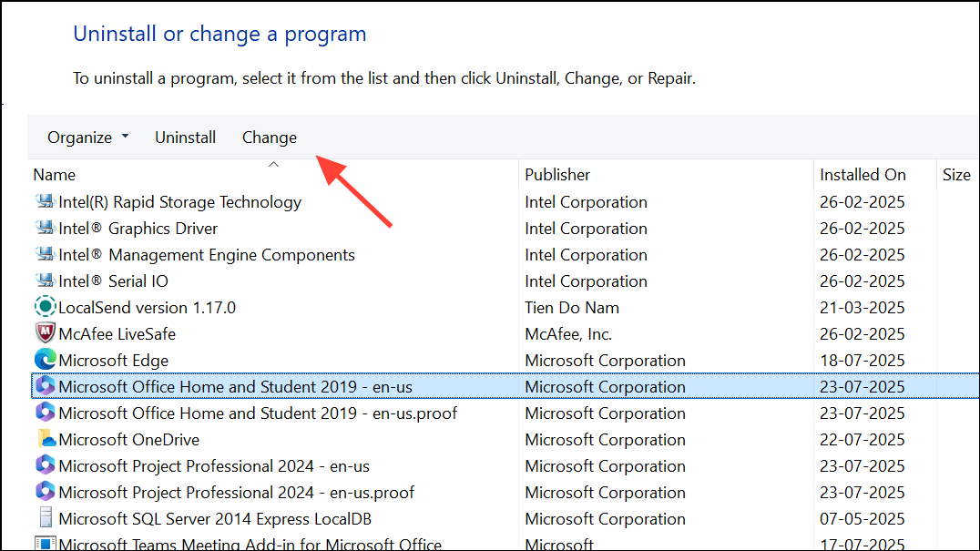The height and width of the screenshot is (551, 980).
Task: Click the Publisher column header
Action: [556, 174]
